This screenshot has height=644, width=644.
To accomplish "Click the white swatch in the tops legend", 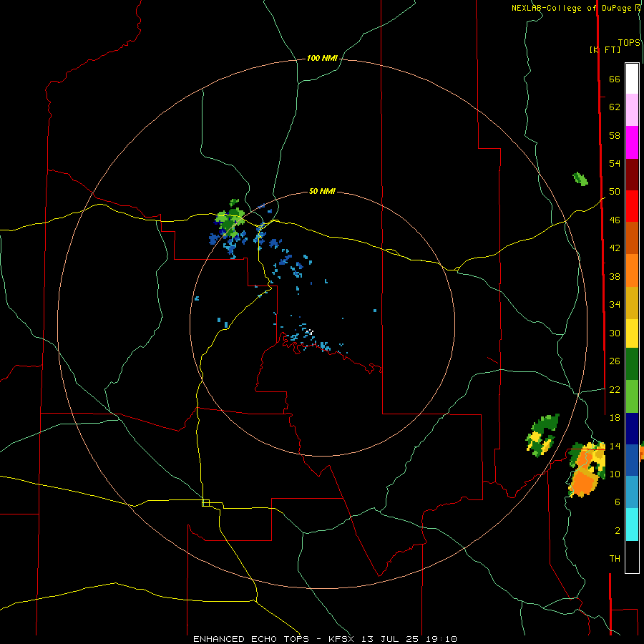I will (632, 79).
